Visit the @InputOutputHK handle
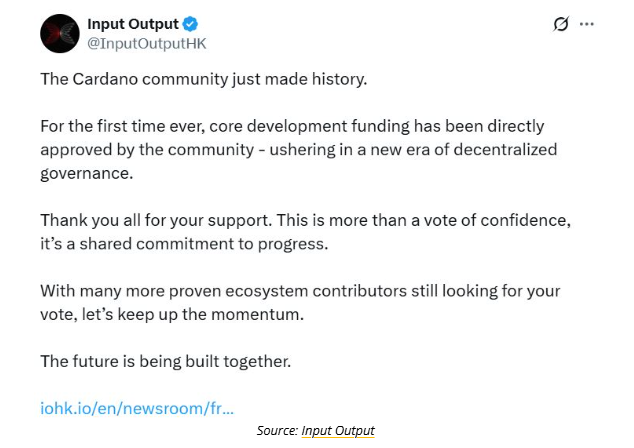Viewport: 634px width, 448px height. coord(148,44)
